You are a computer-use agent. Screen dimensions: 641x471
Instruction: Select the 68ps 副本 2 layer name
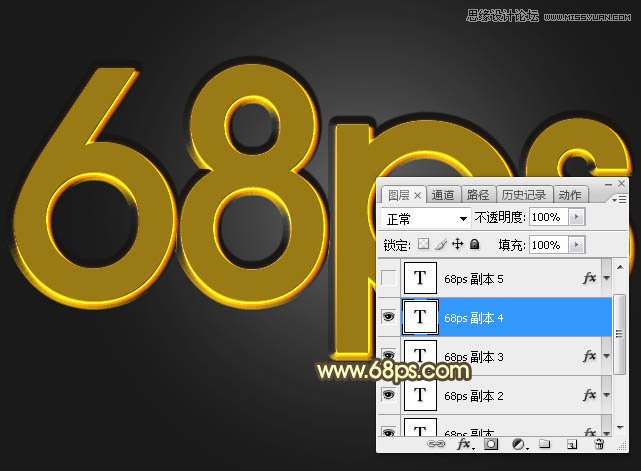(474, 396)
